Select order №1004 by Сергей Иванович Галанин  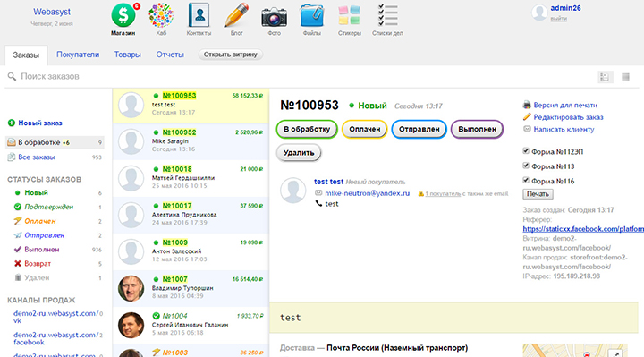click(191, 325)
